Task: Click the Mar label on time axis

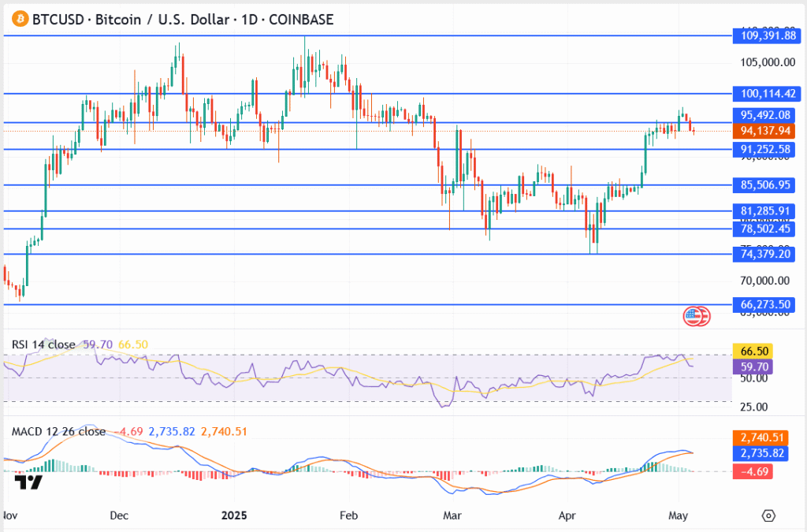Action: (x=453, y=515)
